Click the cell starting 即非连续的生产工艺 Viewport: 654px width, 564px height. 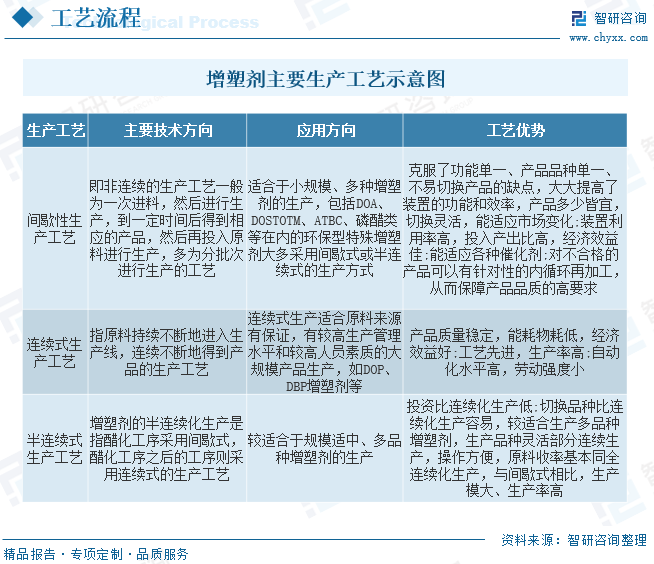click(x=166, y=229)
